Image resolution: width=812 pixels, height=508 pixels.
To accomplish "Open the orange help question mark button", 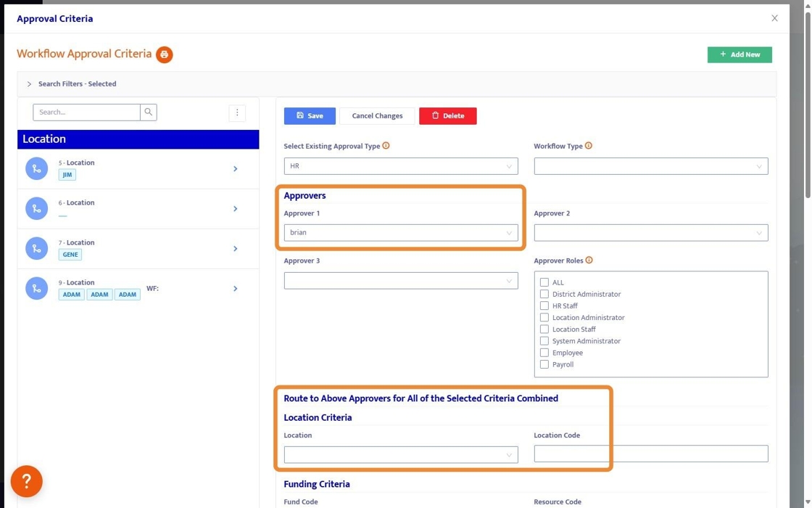I will (26, 481).
